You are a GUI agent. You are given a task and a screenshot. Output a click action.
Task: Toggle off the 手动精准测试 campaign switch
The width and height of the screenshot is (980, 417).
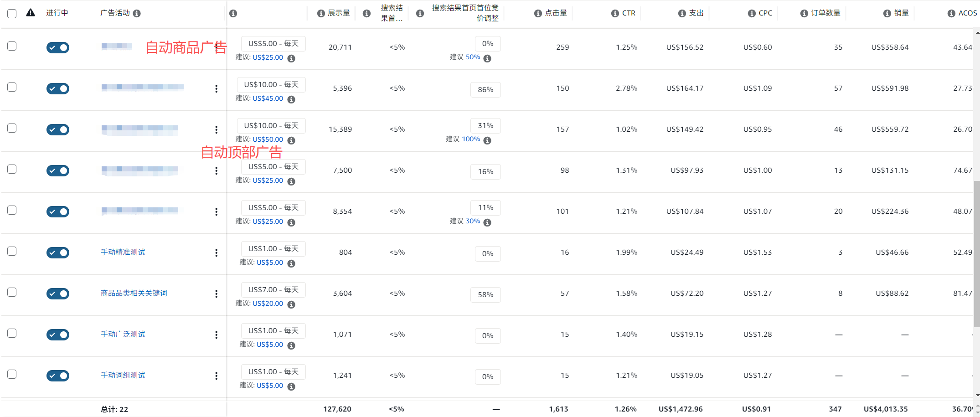pos(58,252)
